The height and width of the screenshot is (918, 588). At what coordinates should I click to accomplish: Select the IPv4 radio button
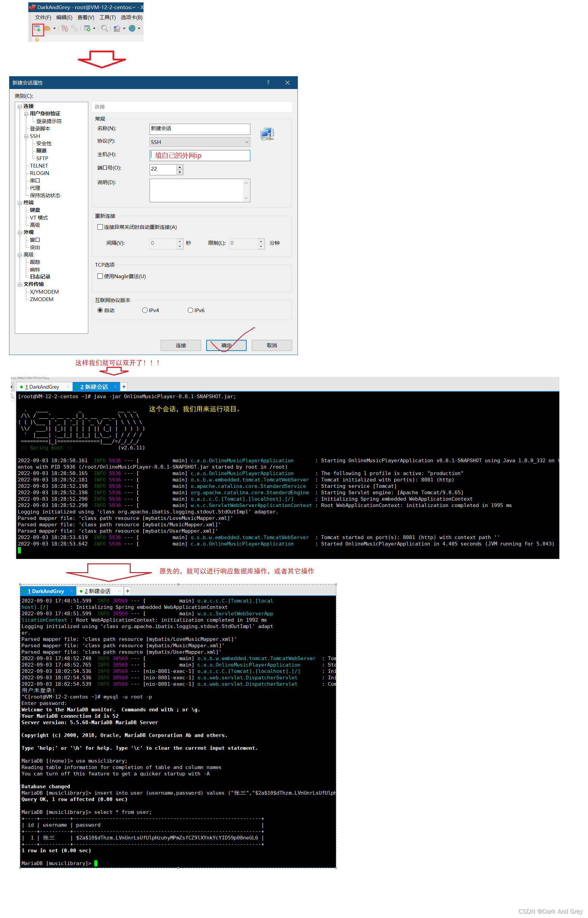(145, 310)
